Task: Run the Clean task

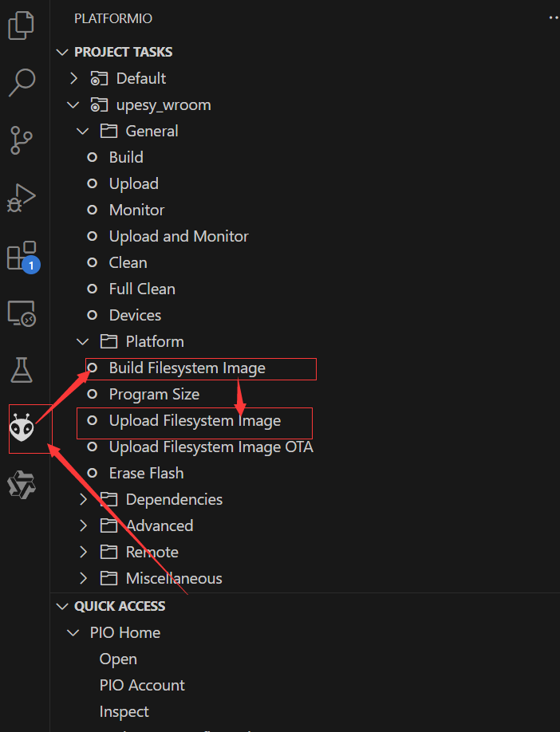Action: click(128, 263)
